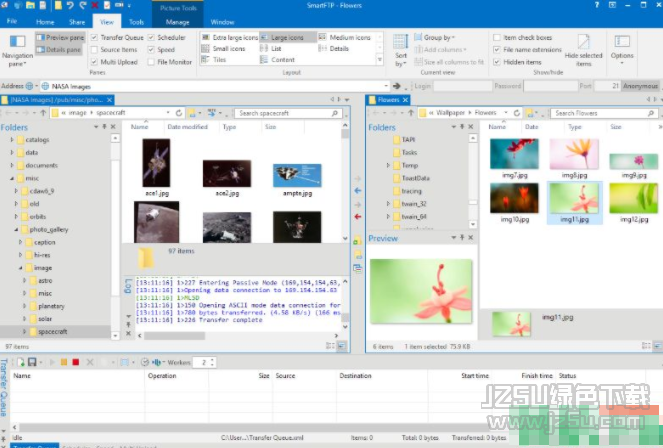Screen dimensions: 663x448
Task: Click the orange pause button in Transfer Queue
Action: (64, 362)
